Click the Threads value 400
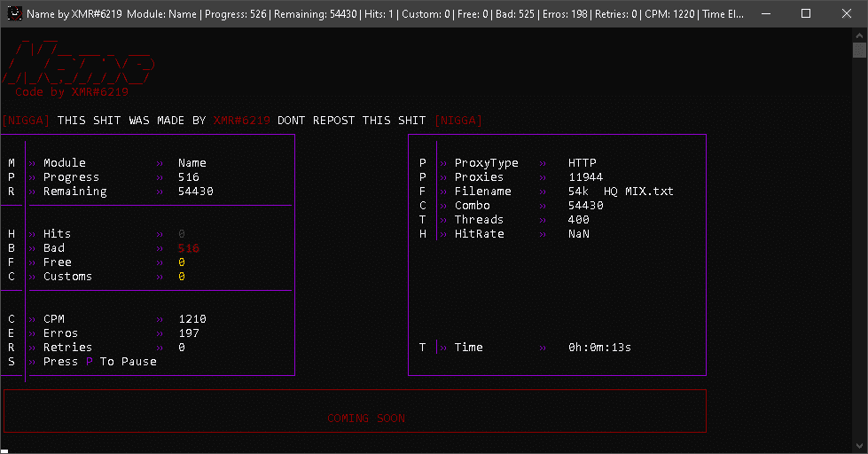 (578, 220)
